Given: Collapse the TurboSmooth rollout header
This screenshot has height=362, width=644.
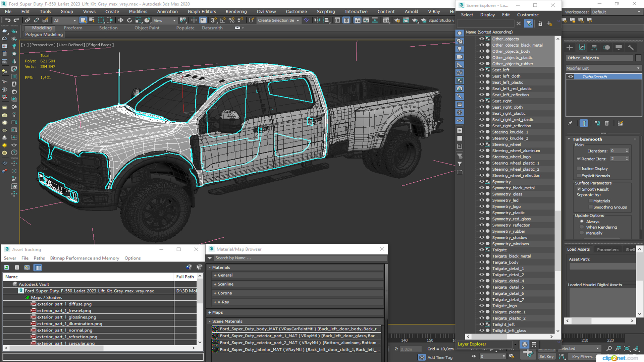Looking at the screenshot, I should [587, 139].
